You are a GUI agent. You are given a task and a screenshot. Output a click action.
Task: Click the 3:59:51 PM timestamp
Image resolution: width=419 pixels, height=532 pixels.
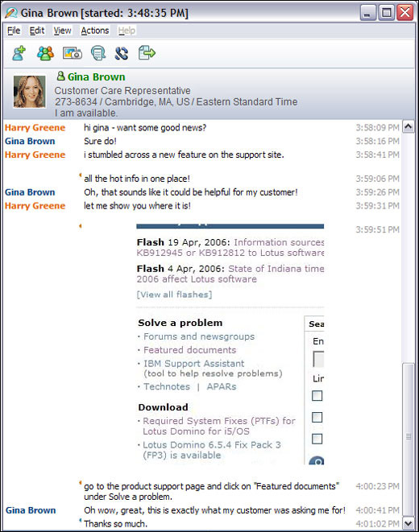coord(377,229)
